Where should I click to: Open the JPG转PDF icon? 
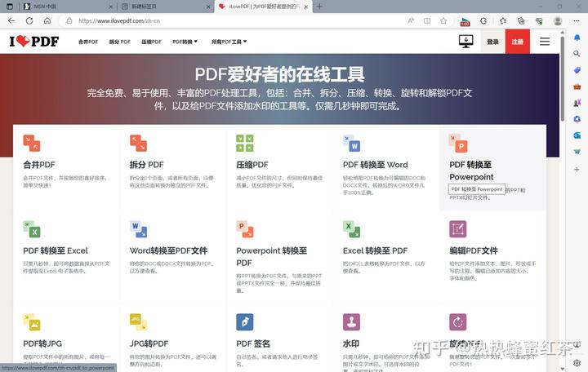click(138, 322)
